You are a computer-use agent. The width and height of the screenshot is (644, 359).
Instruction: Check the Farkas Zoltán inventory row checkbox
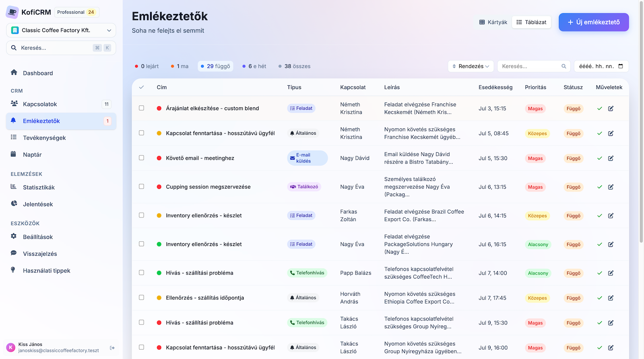point(141,215)
